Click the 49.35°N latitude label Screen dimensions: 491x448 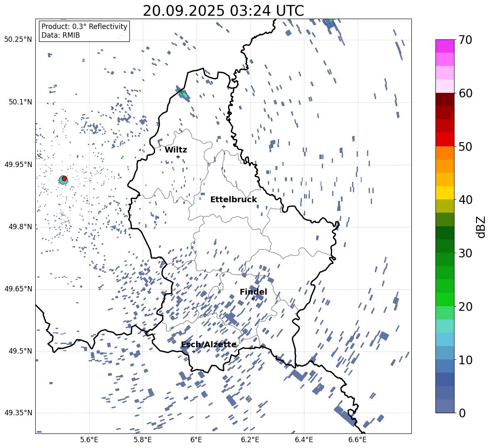pyautogui.click(x=18, y=413)
